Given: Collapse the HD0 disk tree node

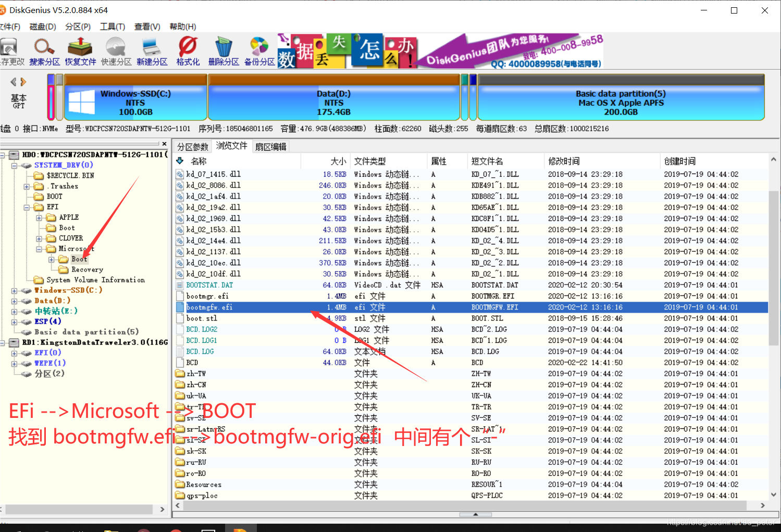Looking at the screenshot, I should click(x=3, y=155).
